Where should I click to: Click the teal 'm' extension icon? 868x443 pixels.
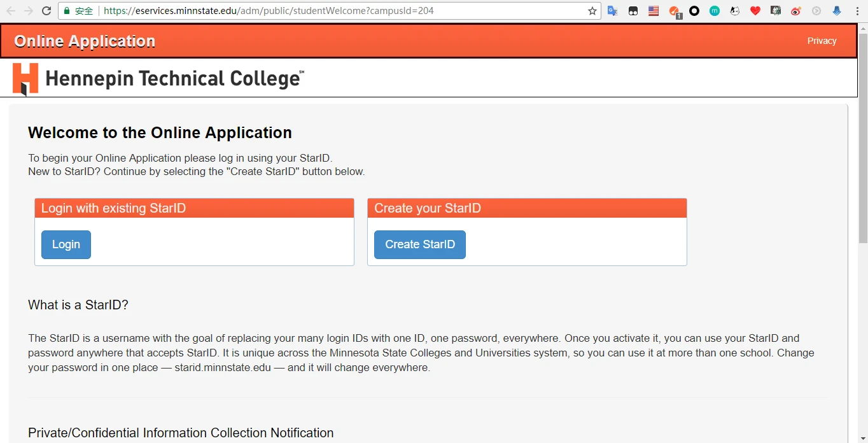coord(715,11)
